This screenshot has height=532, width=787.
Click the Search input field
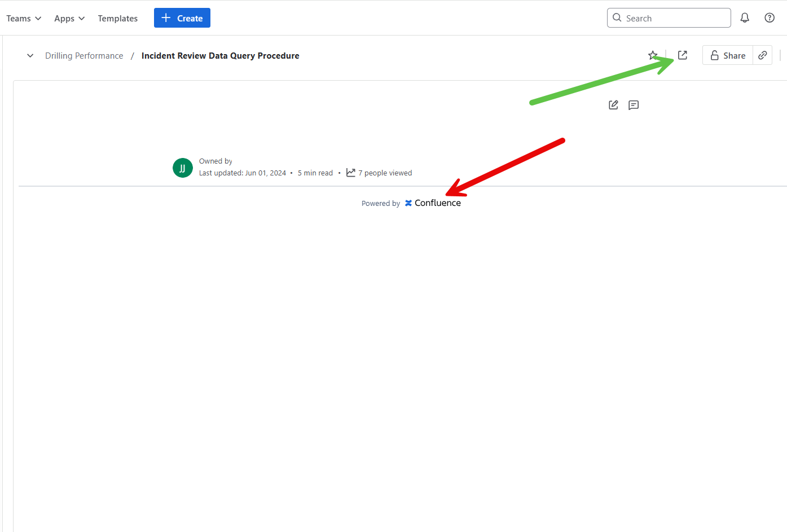point(669,18)
